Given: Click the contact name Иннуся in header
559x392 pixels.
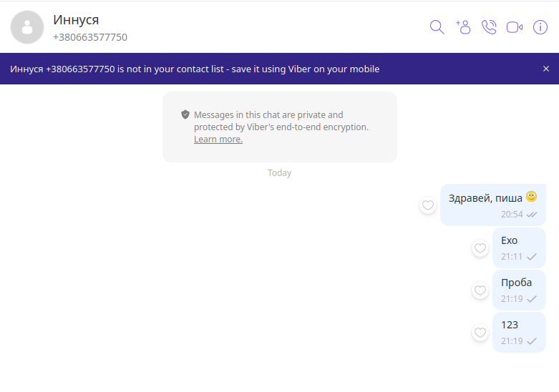Looking at the screenshot, I should [x=76, y=19].
